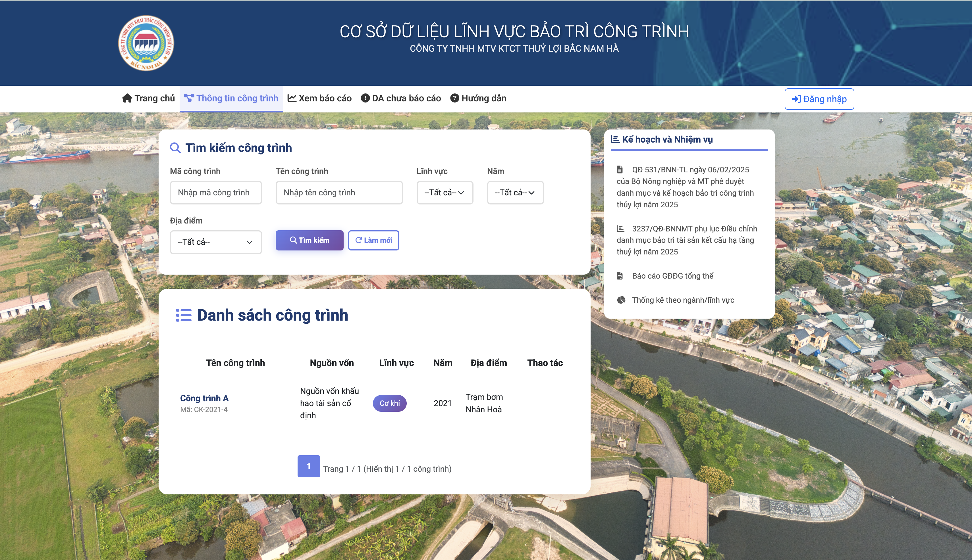Viewport: 972px width, 560px height.
Task: Expand the Năm filter dropdown
Action: 515,193
